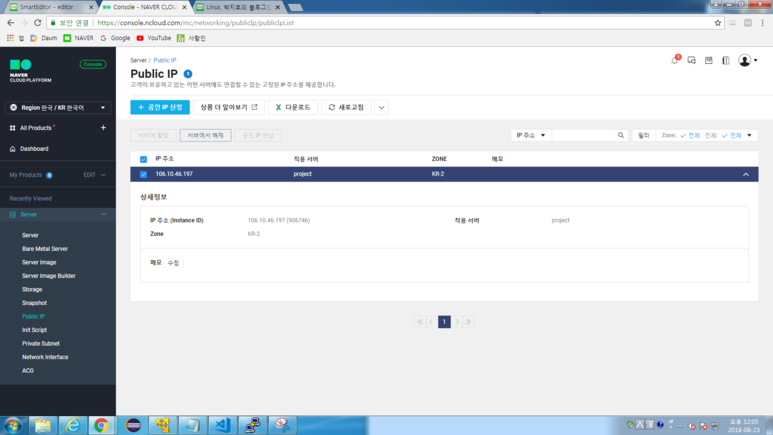The height and width of the screenshot is (435, 773).
Task: Open Init Script in the sidebar
Action: point(35,330)
